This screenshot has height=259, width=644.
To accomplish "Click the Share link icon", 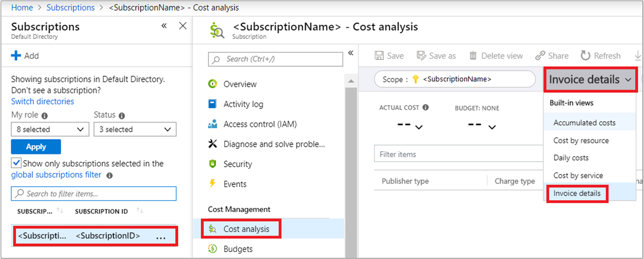I will (540, 56).
